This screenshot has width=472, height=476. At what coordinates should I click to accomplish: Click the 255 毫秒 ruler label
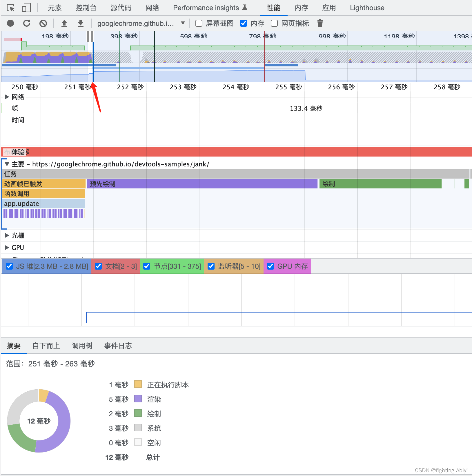click(288, 87)
